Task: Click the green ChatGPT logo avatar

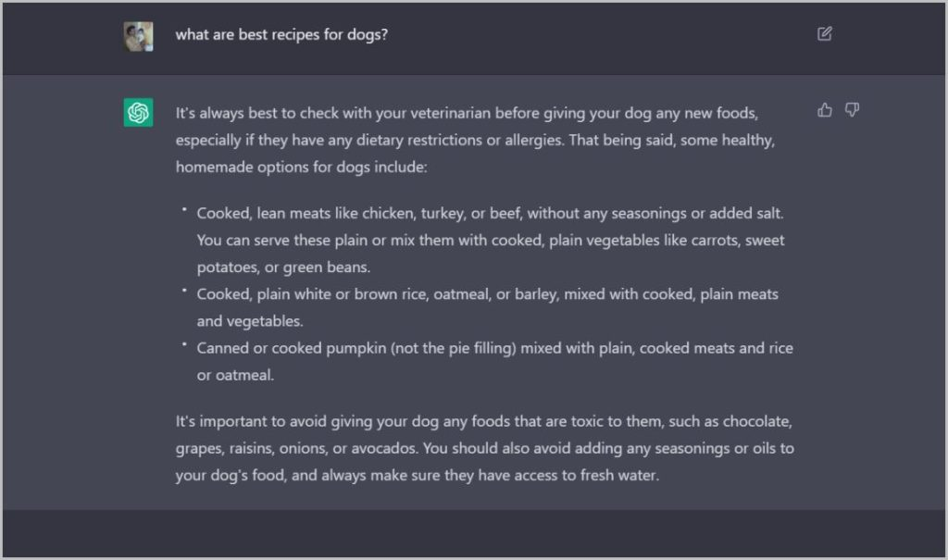Action: pos(139,112)
